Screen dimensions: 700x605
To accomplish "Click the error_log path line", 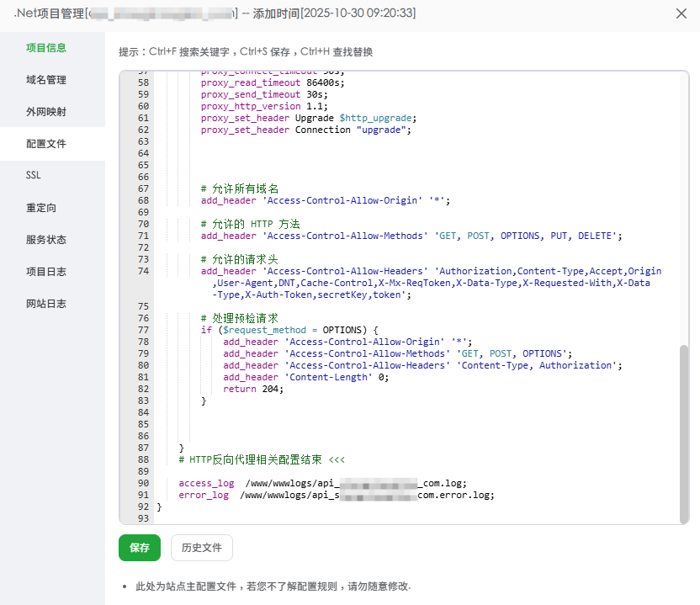I will click(x=337, y=495).
